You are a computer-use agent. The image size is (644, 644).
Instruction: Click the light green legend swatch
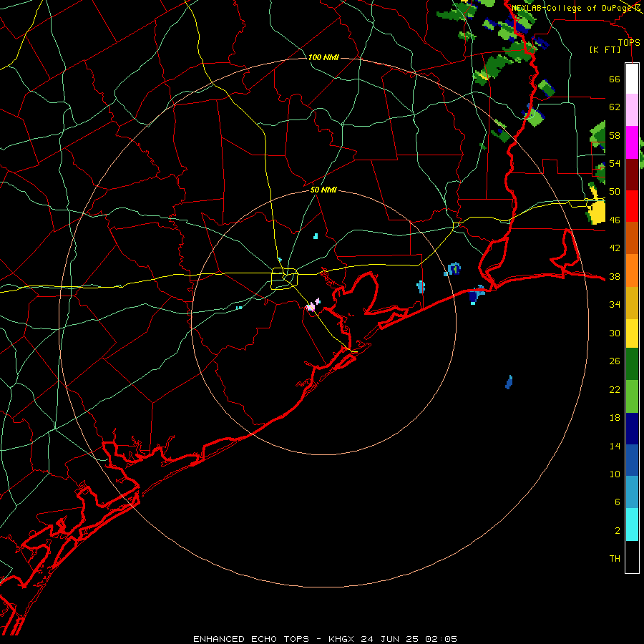point(632,396)
